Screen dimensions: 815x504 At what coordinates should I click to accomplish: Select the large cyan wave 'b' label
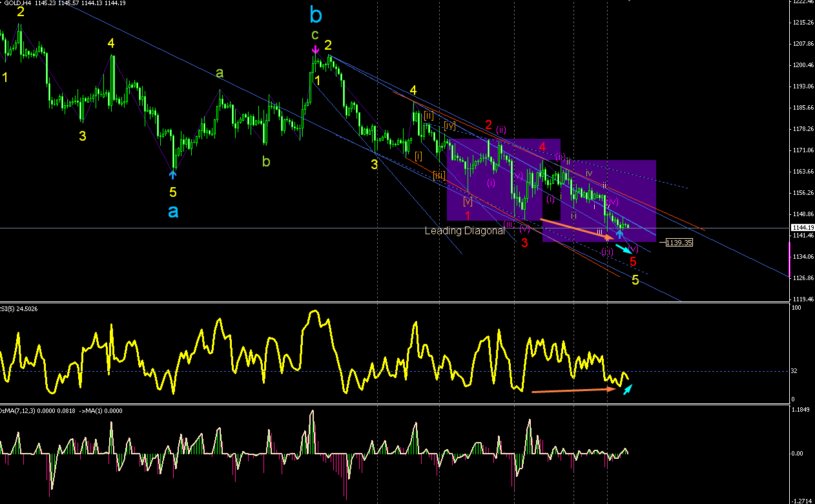[x=315, y=14]
